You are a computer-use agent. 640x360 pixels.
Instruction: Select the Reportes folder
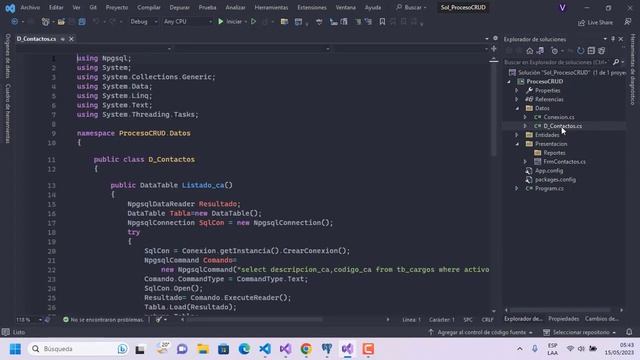pos(554,153)
